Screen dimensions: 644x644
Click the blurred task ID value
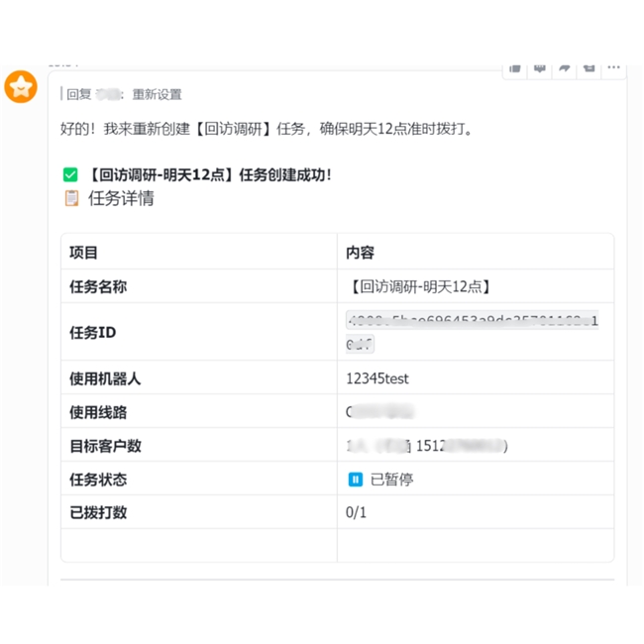coord(472,332)
